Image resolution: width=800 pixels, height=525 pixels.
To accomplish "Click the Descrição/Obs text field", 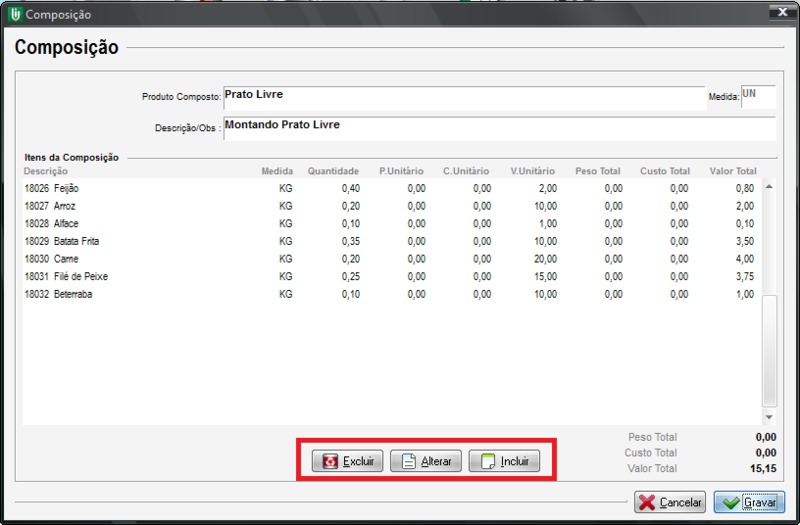I will tap(498, 128).
